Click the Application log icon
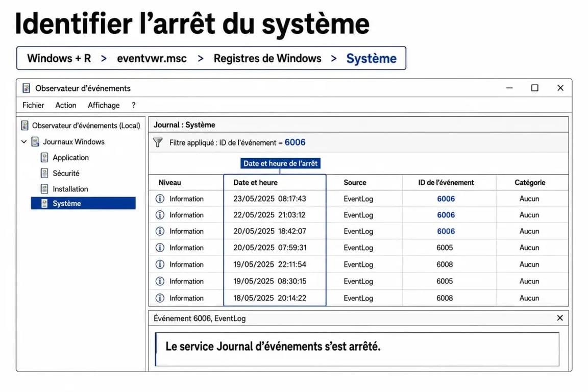The width and height of the screenshot is (588, 392). coord(44,158)
